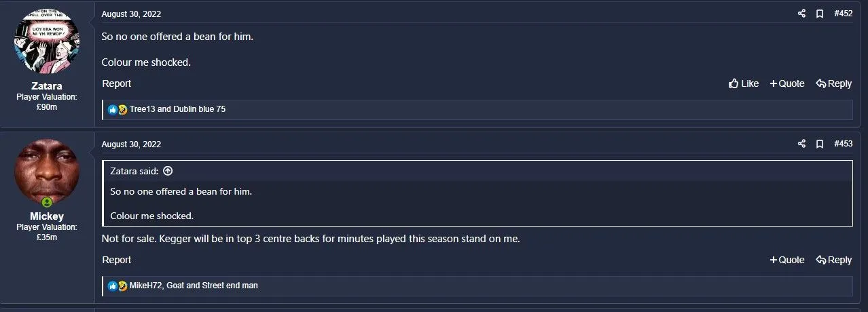The height and width of the screenshot is (312, 868).
Task: Quote Zatara's post #452
Action: click(x=786, y=83)
